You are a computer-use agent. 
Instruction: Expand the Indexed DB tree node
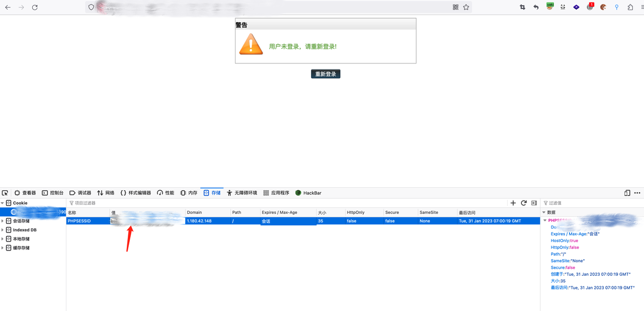3,230
